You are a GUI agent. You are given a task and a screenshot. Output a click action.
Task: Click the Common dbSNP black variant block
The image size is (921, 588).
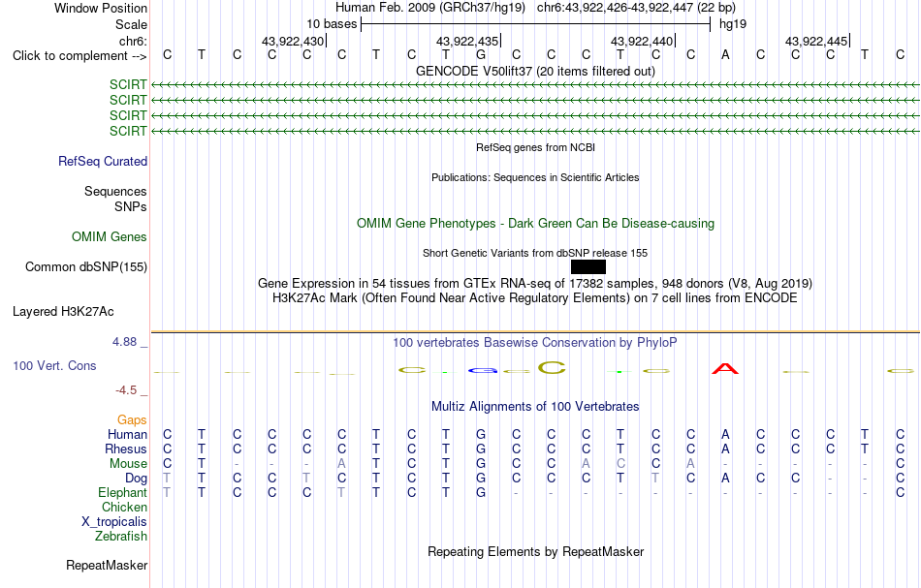pos(588,267)
